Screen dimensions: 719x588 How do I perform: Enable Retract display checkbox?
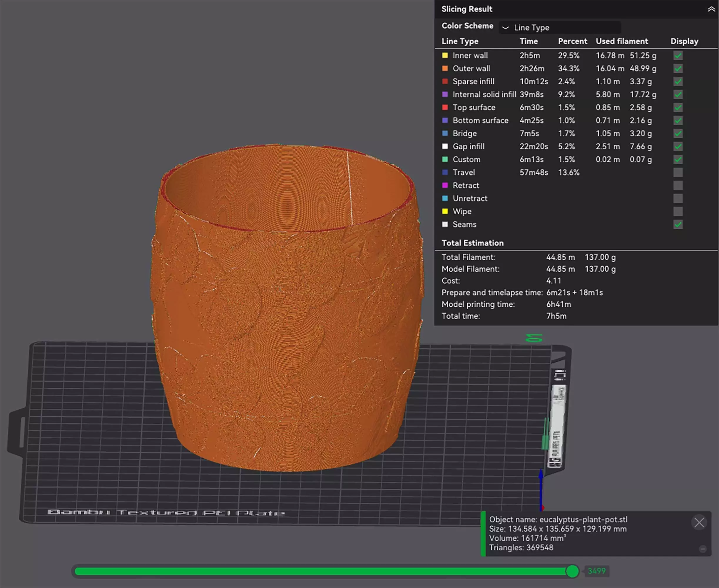[678, 185]
